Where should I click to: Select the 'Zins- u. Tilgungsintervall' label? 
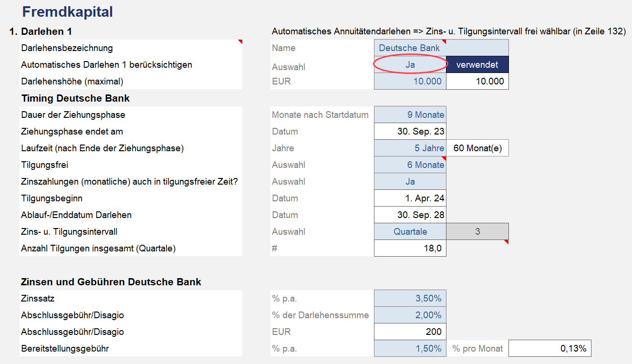click(x=131, y=231)
